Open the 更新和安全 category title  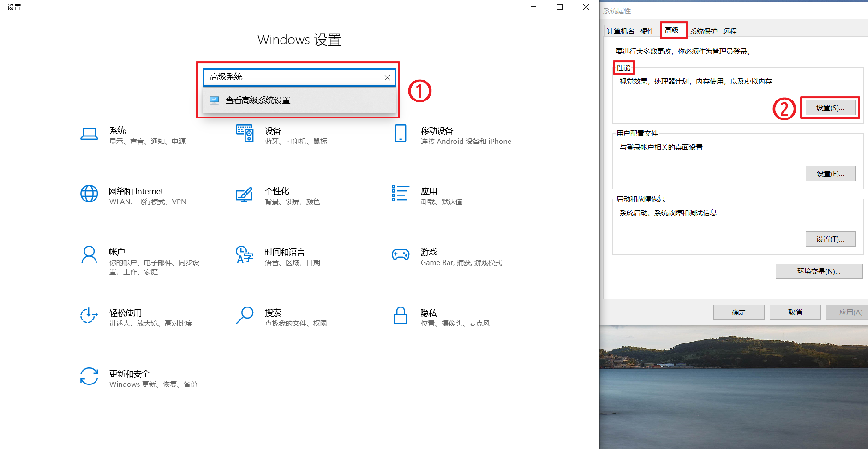[130, 374]
